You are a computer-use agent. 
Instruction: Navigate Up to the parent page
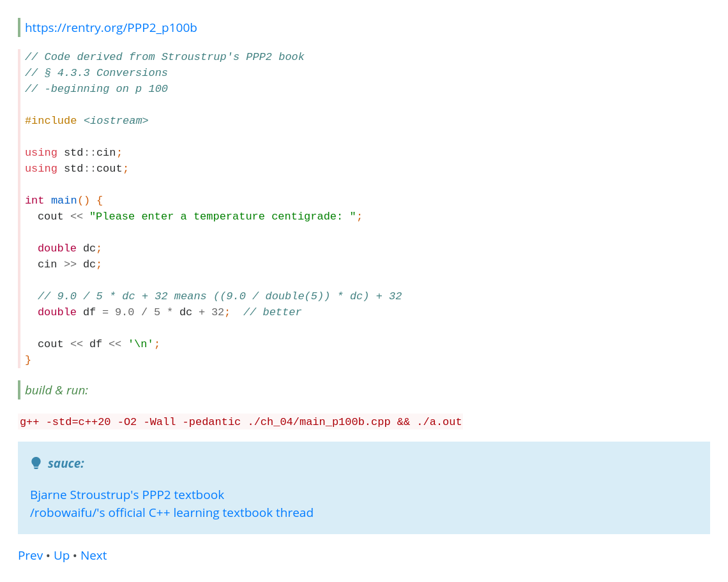[62, 556]
